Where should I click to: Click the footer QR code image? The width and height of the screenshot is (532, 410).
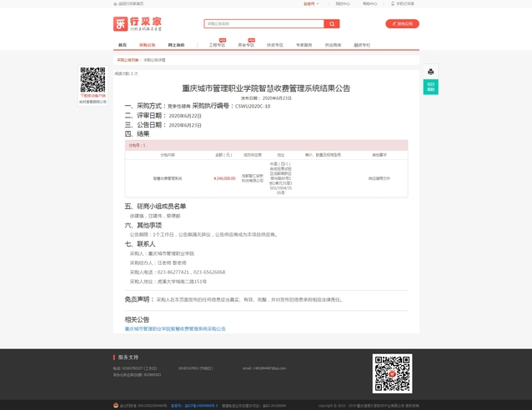tap(392, 374)
